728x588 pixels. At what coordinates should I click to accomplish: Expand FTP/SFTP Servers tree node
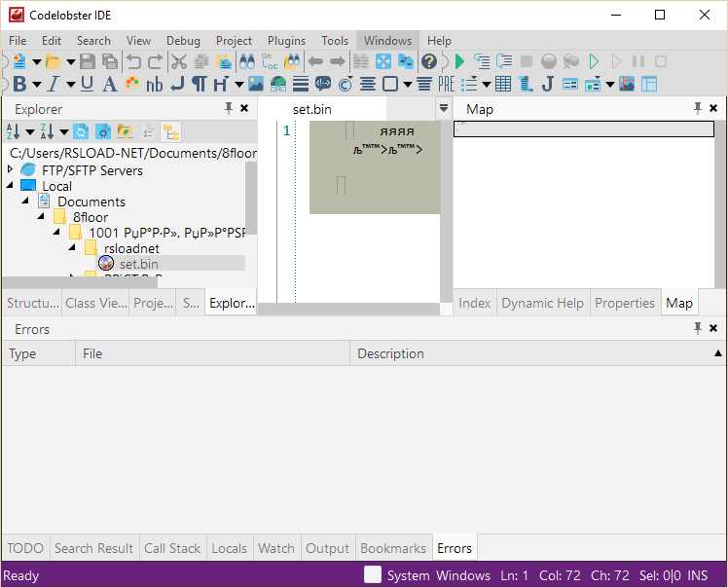coord(10,169)
